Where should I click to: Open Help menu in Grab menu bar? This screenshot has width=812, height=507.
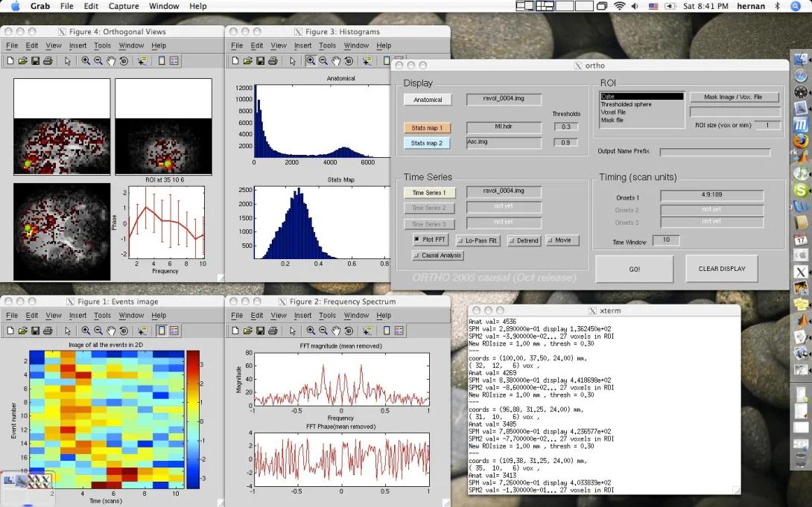[198, 6]
